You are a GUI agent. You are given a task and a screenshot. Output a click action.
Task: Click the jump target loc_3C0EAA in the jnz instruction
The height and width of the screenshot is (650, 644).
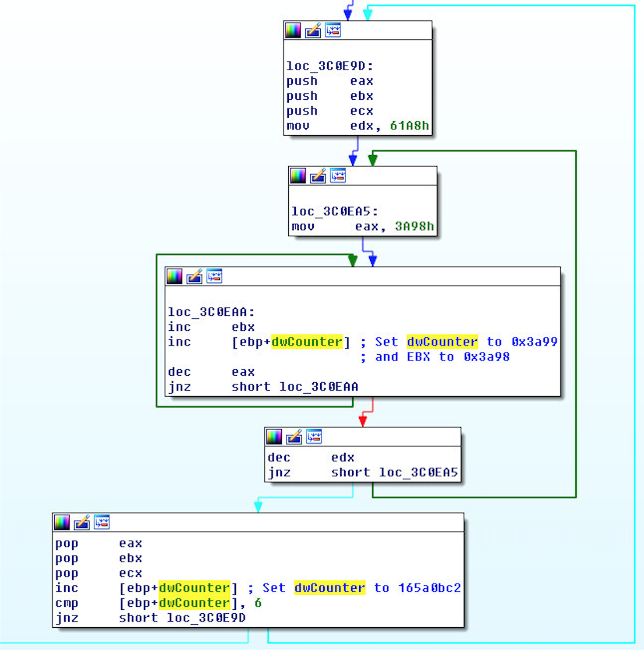pyautogui.click(x=318, y=387)
